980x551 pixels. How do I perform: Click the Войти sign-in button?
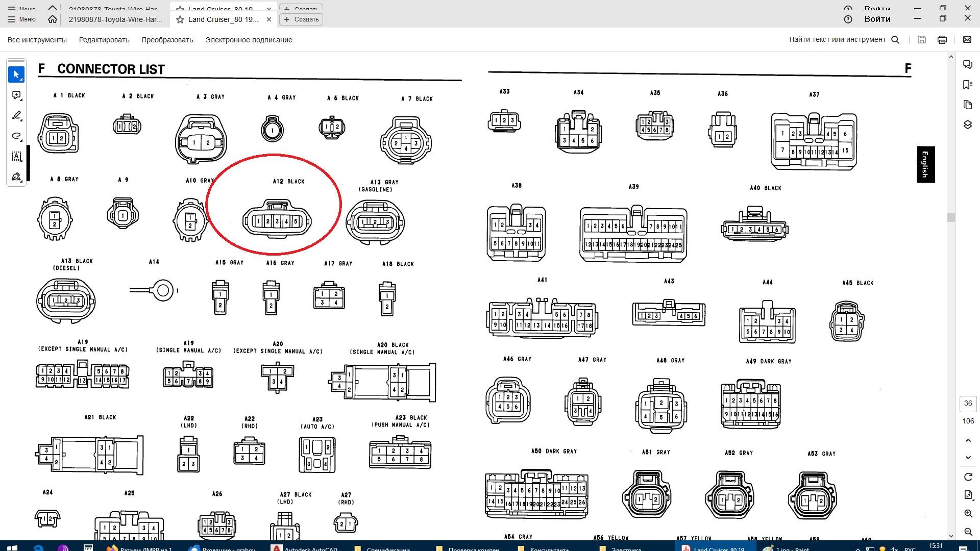pos(877,19)
